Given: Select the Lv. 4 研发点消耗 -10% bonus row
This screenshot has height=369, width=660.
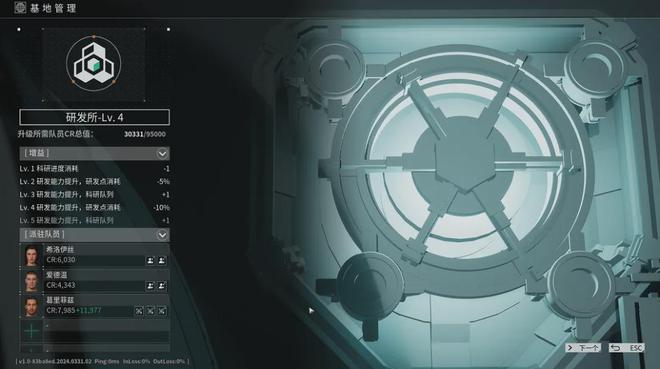Looking at the screenshot, I should pyautogui.click(x=94, y=207).
